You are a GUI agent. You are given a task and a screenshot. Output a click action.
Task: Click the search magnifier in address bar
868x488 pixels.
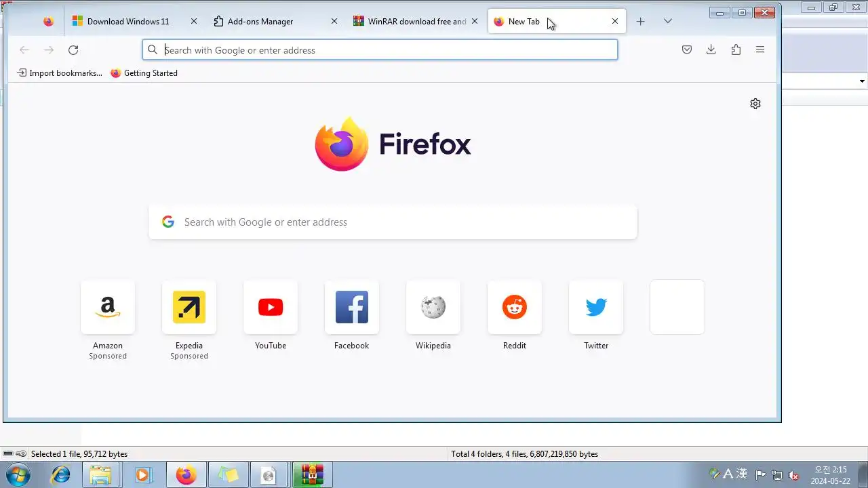click(153, 50)
